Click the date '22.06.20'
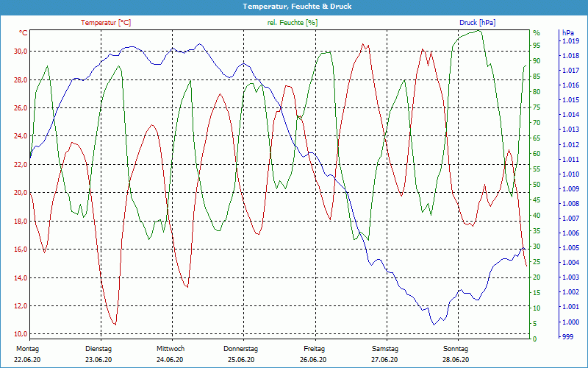This screenshot has height=368, width=588. (27, 360)
